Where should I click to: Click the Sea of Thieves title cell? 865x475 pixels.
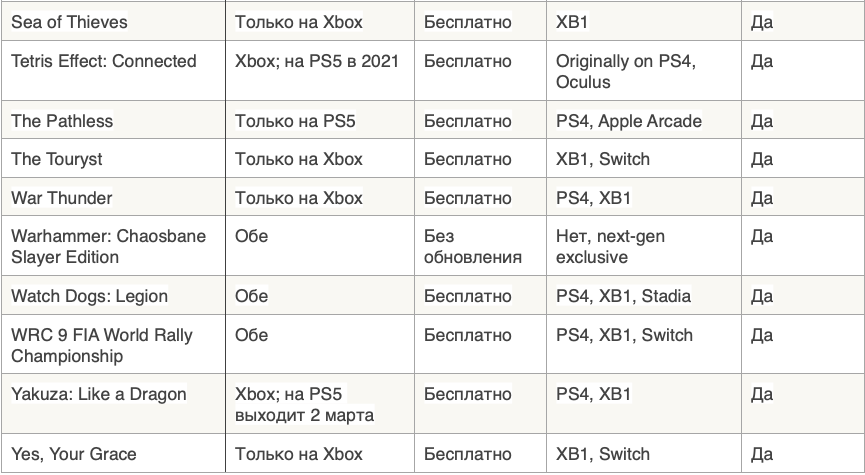(x=70, y=21)
